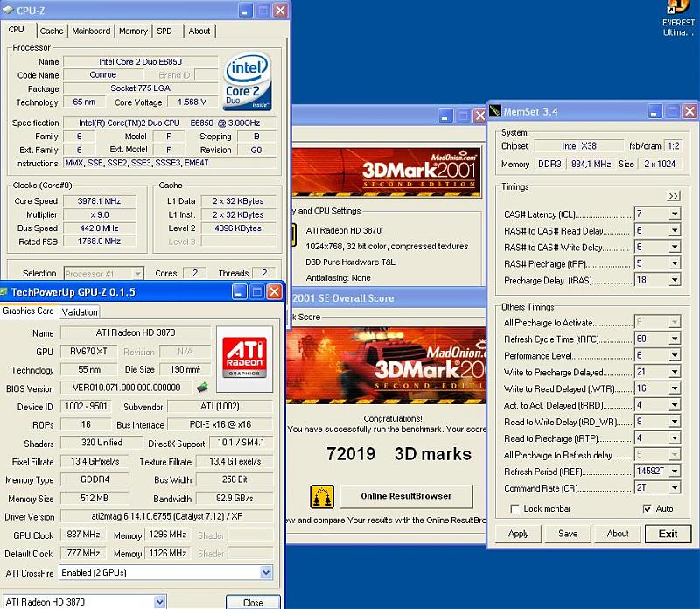
Task: Click the Intel Core 2 Duo logo
Action: pos(248,81)
